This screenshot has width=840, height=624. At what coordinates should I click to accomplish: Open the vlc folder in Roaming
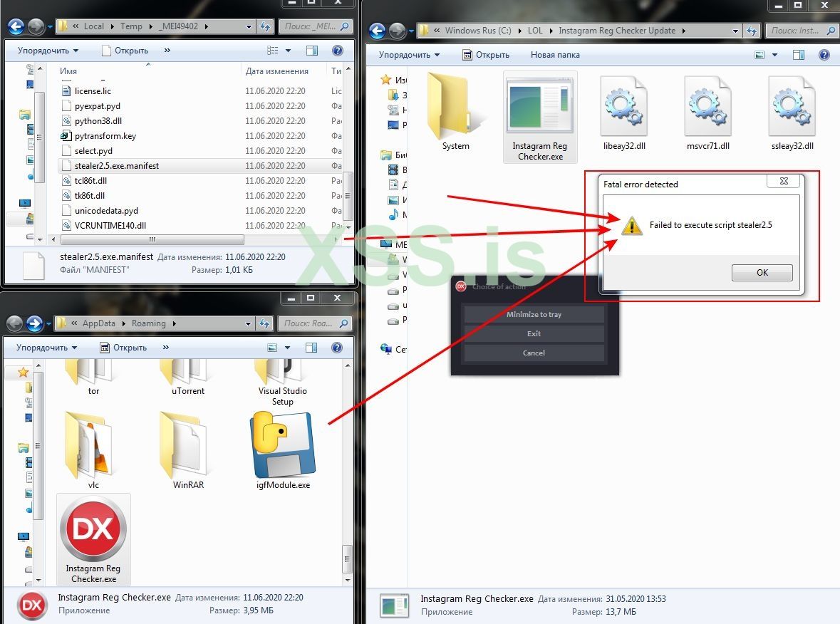pyautogui.click(x=93, y=451)
